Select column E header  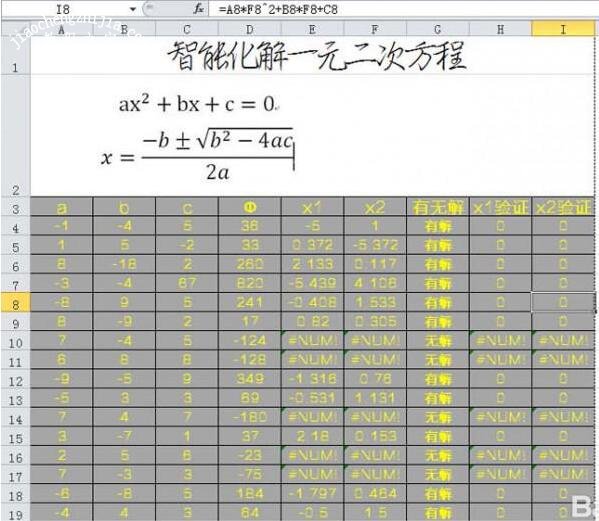pyautogui.click(x=312, y=29)
